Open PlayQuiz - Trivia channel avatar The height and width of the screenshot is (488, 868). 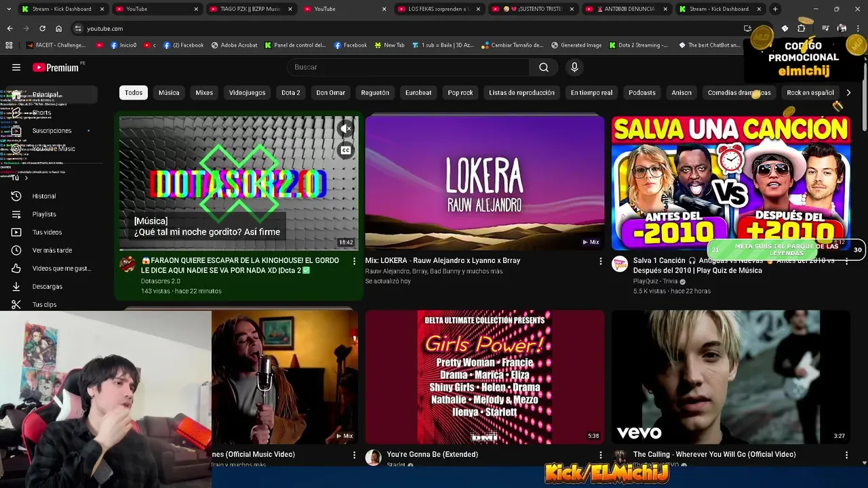[x=620, y=264]
